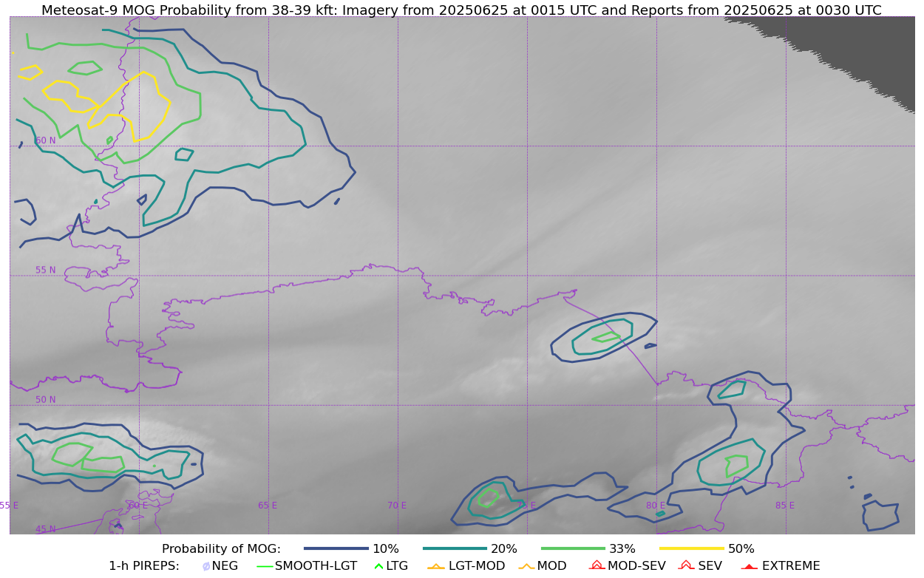Click the 'EXTREME' legend text
Viewport: 924px width, 578px height.
pos(791,566)
